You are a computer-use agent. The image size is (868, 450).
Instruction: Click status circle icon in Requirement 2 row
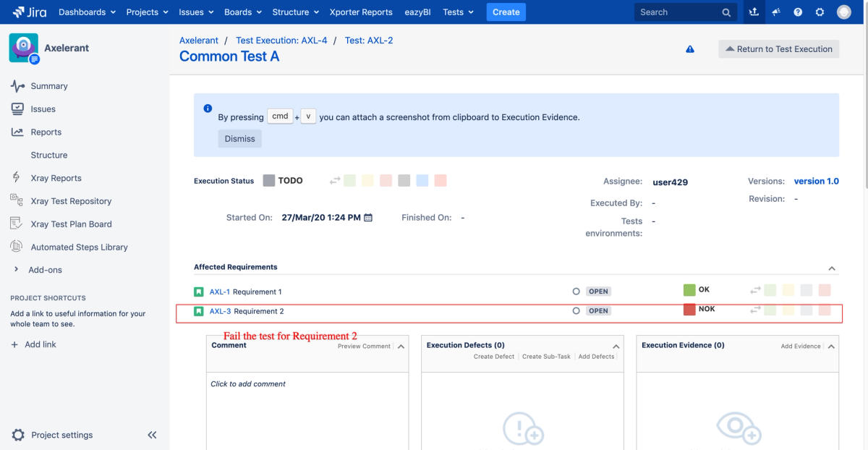tap(576, 310)
